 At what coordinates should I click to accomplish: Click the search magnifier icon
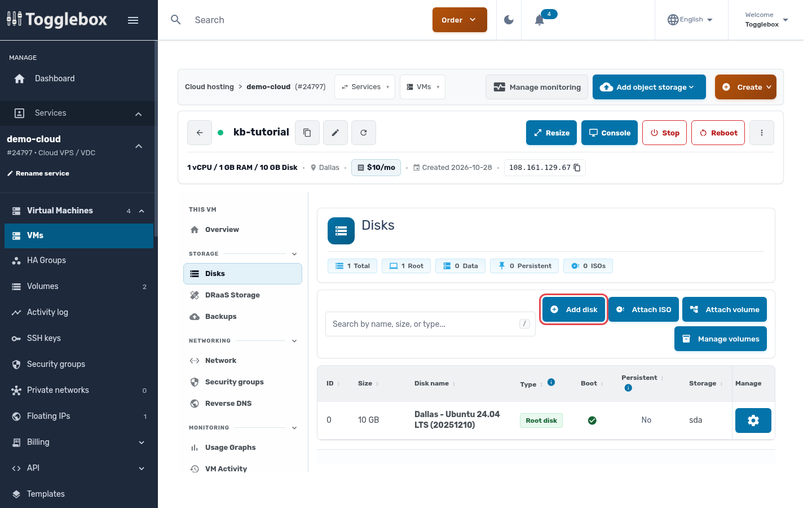[176, 20]
